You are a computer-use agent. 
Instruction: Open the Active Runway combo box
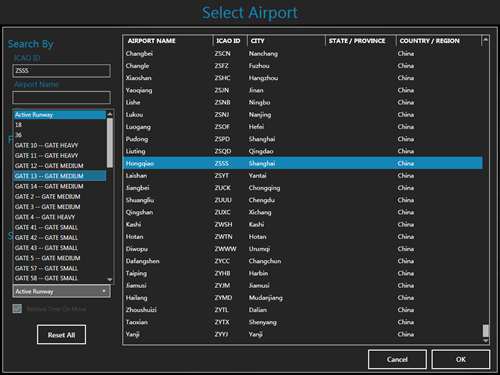61,291
